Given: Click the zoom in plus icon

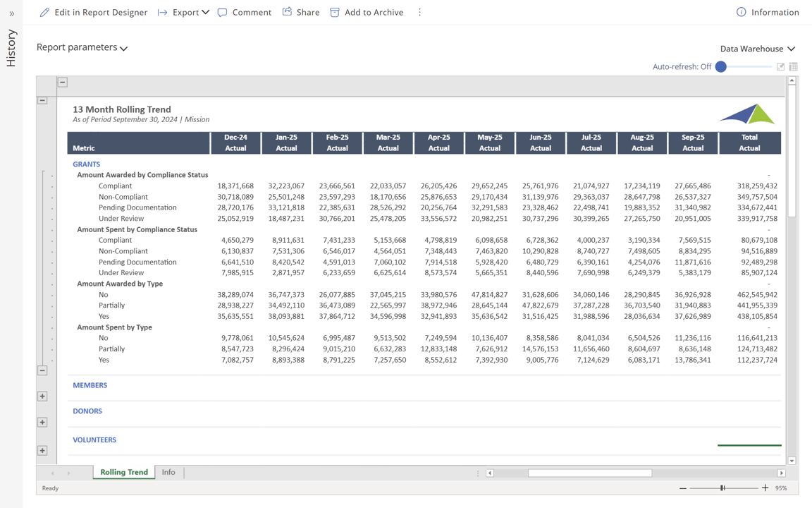Looking at the screenshot, I should point(765,488).
